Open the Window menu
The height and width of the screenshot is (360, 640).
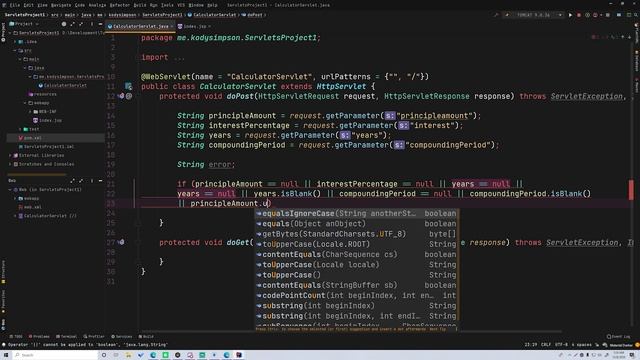click(196, 5)
